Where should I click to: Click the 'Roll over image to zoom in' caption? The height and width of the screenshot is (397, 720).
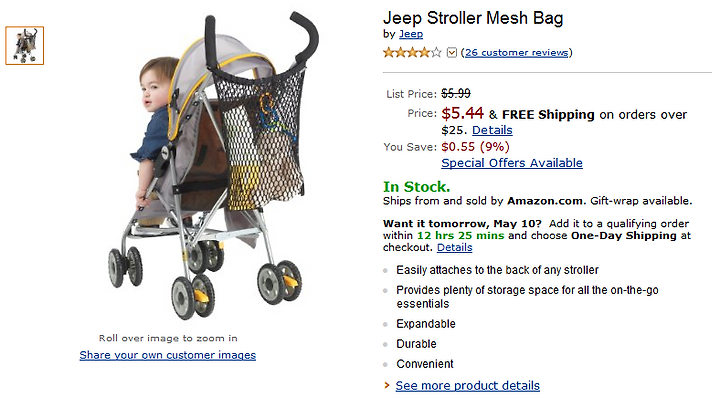(x=168, y=338)
